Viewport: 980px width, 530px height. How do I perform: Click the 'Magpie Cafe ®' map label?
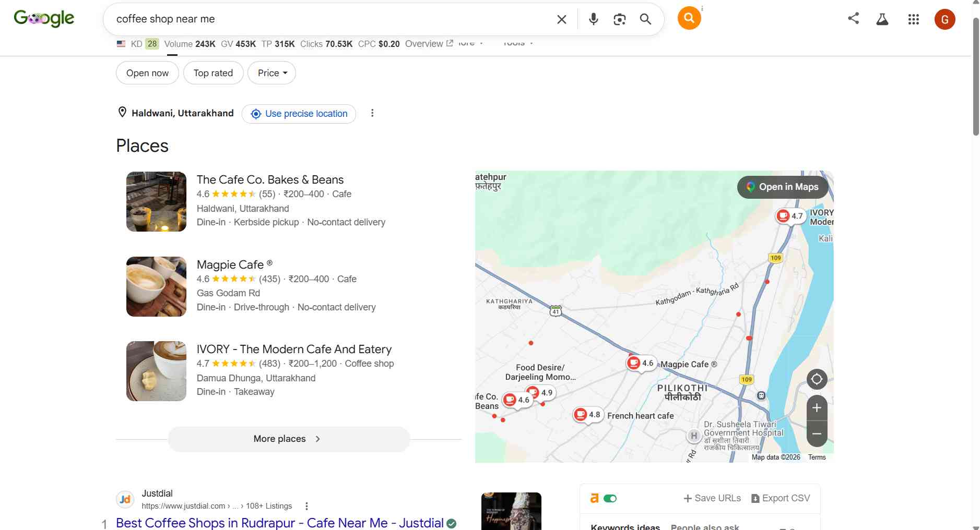689,364
